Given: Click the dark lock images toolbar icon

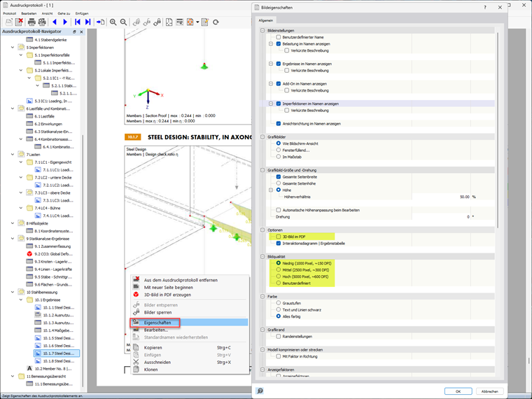Looking at the screenshot, I should (x=157, y=22).
